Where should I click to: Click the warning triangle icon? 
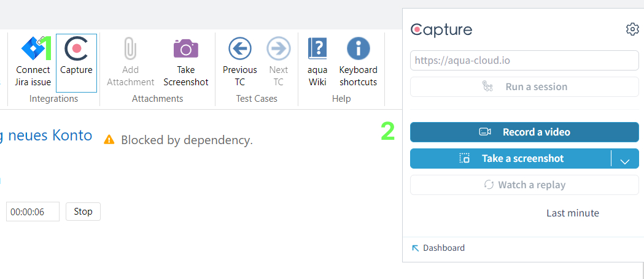click(x=109, y=140)
